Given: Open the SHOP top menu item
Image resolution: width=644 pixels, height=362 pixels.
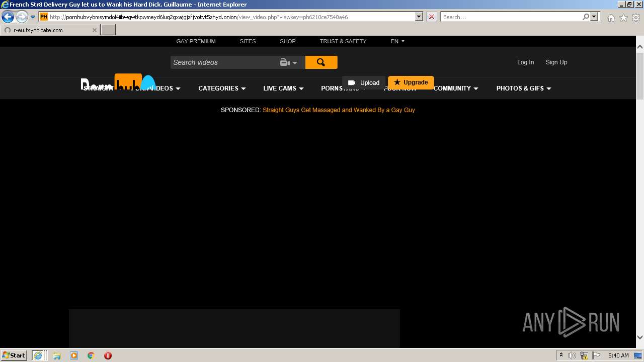Looking at the screenshot, I should click(288, 41).
